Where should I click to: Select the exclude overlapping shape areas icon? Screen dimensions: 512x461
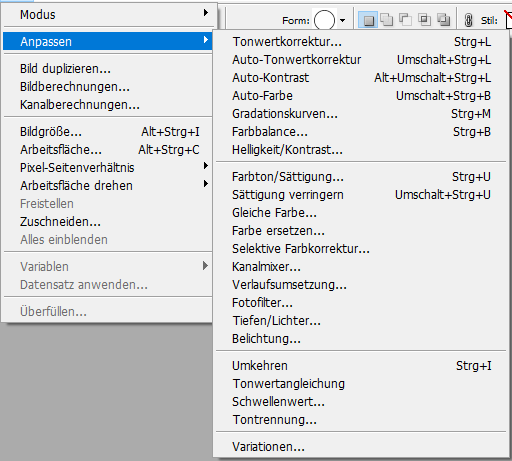[x=444, y=20]
